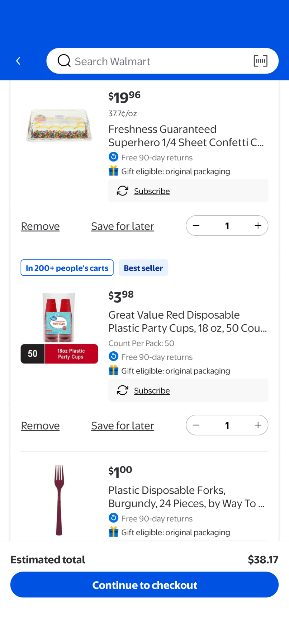Remove the confetti cake from cart

(40, 226)
